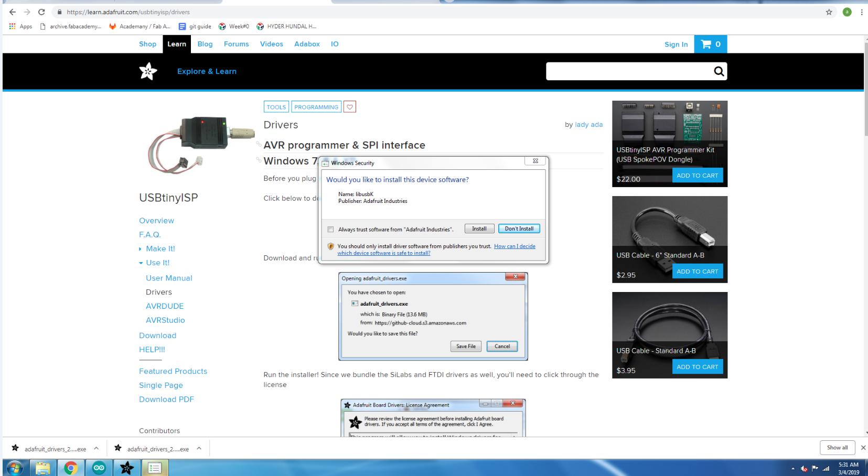Click the volume icon in system tray
Viewport: 868px width, 476px height.
pyautogui.click(x=804, y=469)
